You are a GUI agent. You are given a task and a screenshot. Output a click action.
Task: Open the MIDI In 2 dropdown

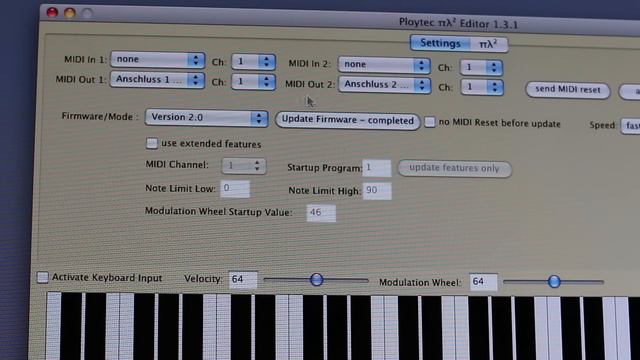[384, 64]
